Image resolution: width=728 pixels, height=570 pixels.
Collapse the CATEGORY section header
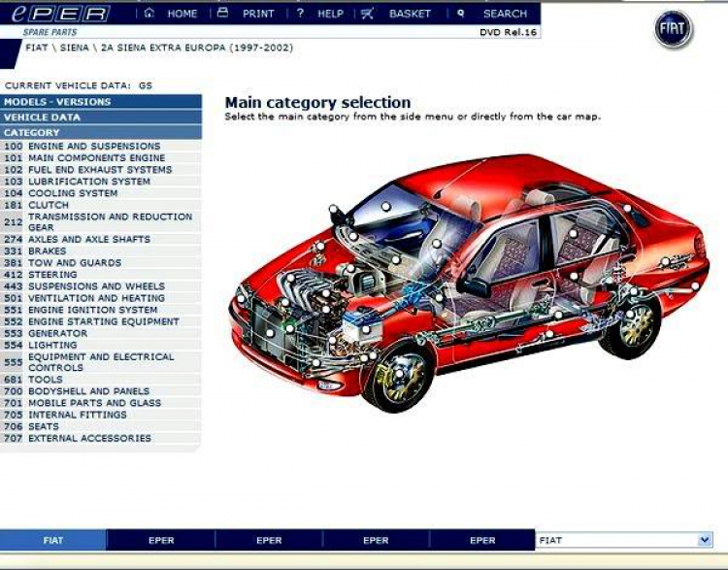pos(101,132)
